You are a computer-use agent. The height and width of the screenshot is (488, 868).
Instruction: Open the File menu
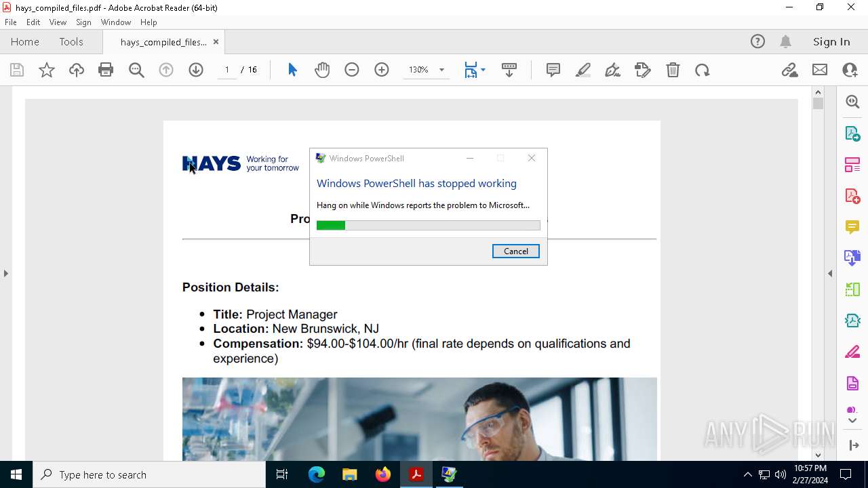pos(11,22)
